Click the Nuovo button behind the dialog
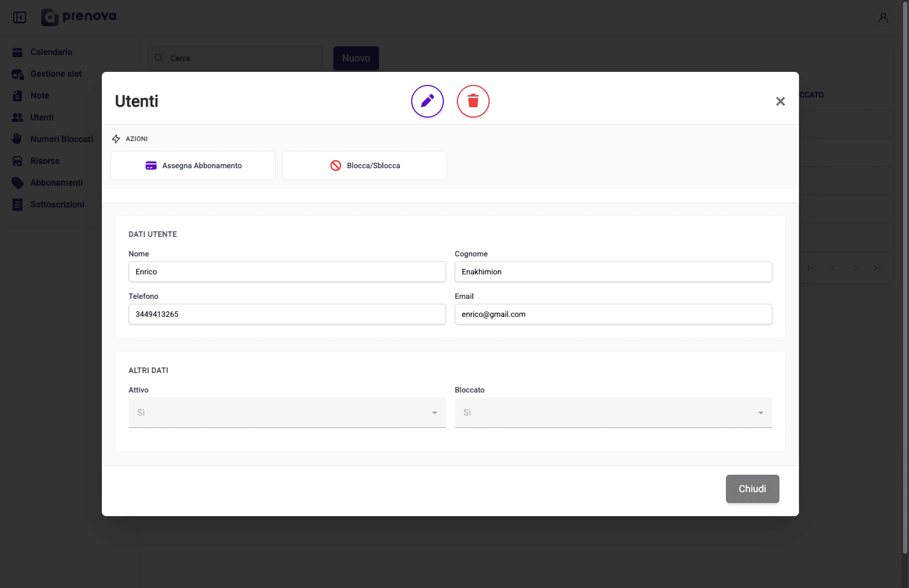The width and height of the screenshot is (909, 588). point(356,58)
